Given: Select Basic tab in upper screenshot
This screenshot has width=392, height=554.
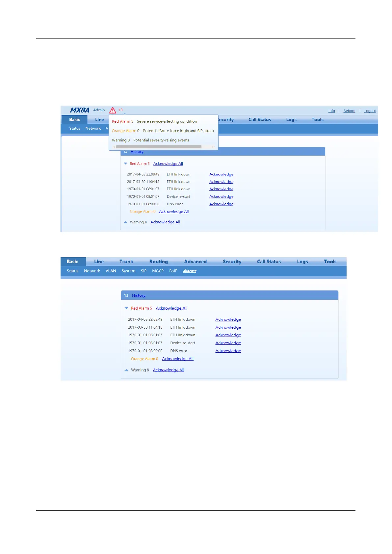Looking at the screenshot, I should [x=74, y=119].
